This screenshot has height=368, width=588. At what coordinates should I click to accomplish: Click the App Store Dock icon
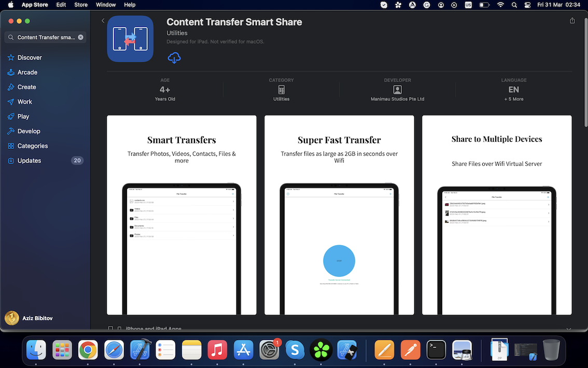(x=243, y=350)
